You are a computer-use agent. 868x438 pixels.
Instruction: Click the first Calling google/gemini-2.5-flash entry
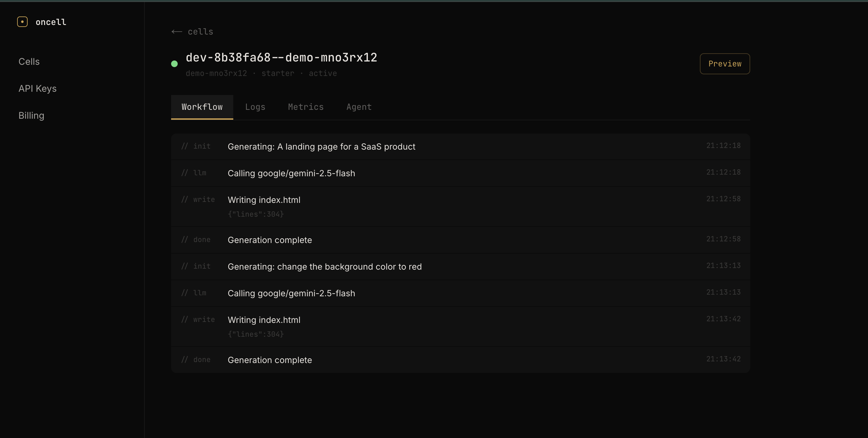click(x=291, y=173)
